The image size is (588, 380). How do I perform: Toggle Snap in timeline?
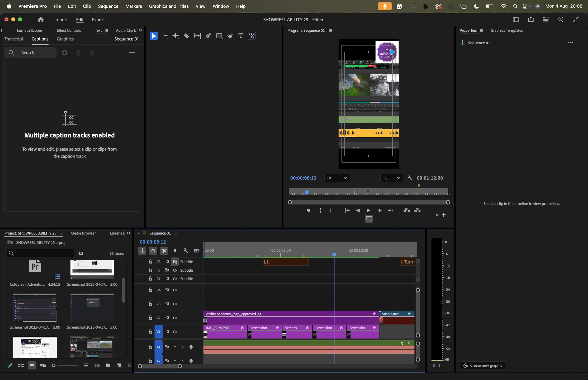153,251
